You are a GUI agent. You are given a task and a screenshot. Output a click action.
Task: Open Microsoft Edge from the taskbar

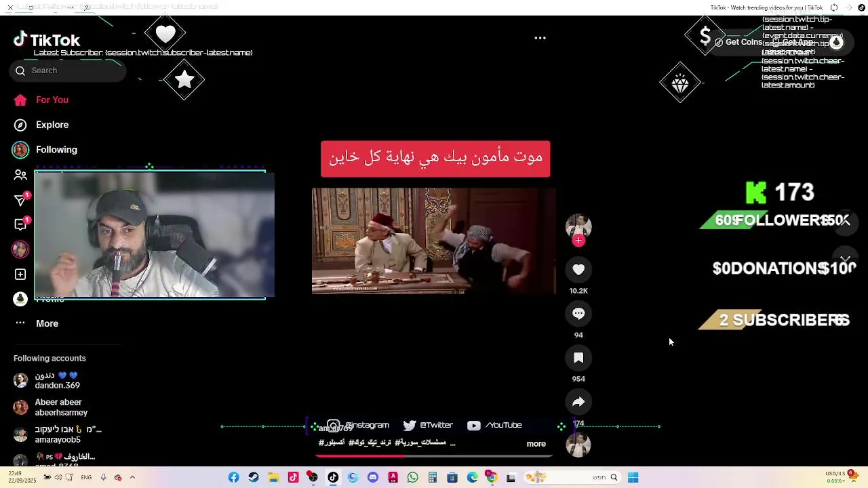pos(473,478)
